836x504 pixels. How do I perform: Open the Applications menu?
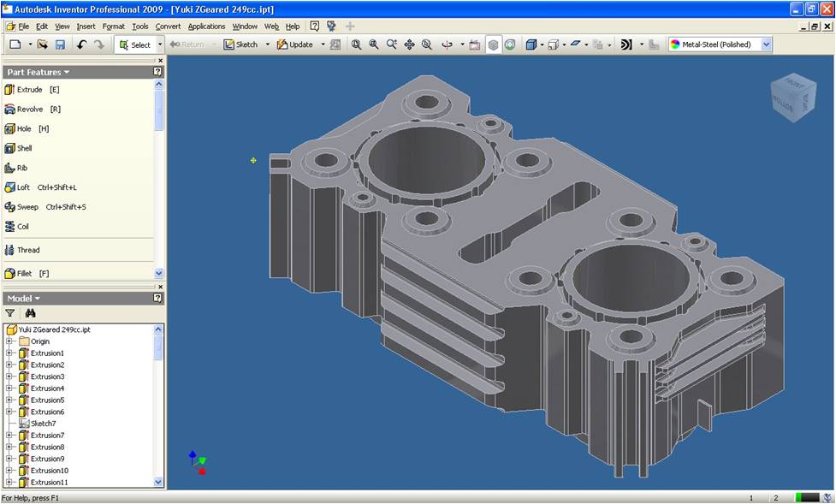[x=206, y=27]
